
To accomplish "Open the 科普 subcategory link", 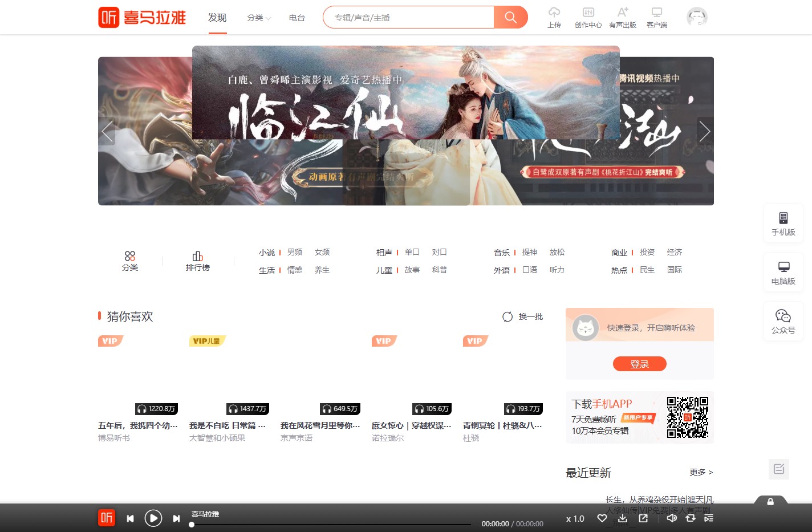I will click(x=440, y=270).
